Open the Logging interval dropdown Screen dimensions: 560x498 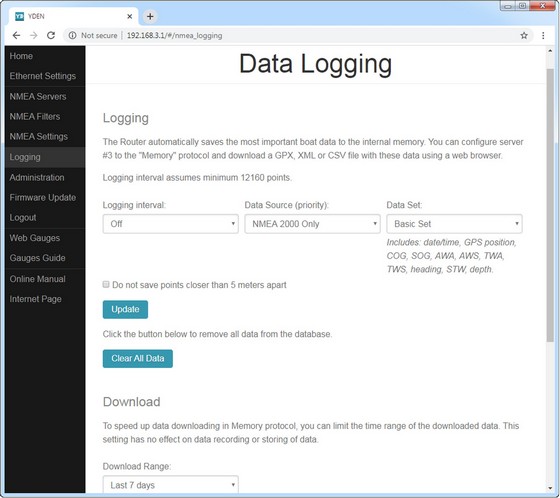[x=170, y=224]
